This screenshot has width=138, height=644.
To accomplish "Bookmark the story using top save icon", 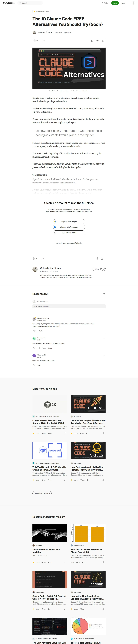I will [x=92, y=40].
